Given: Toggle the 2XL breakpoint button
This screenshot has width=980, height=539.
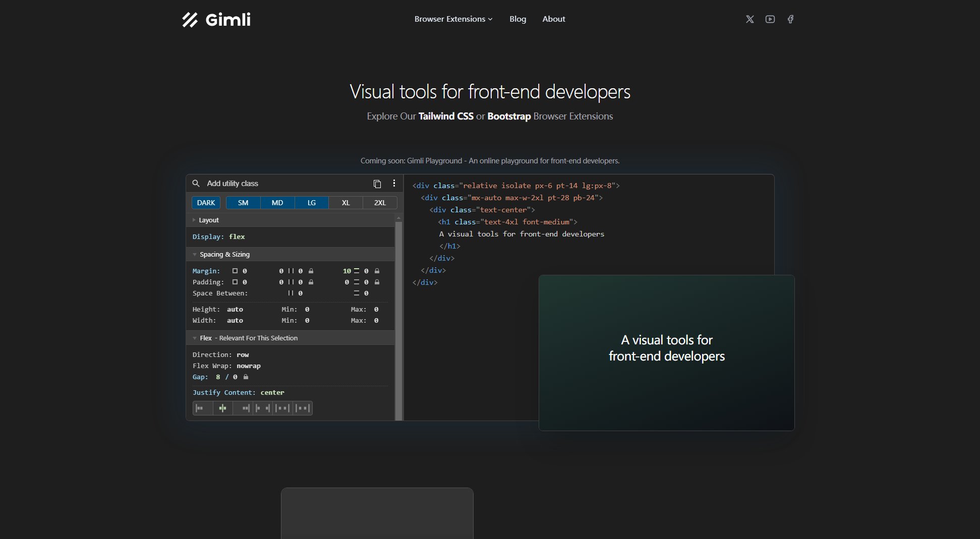Looking at the screenshot, I should tap(380, 203).
